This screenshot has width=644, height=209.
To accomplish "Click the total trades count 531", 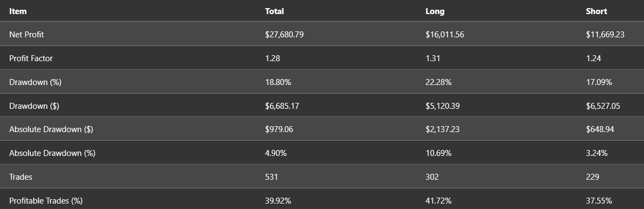I will 272,177.
